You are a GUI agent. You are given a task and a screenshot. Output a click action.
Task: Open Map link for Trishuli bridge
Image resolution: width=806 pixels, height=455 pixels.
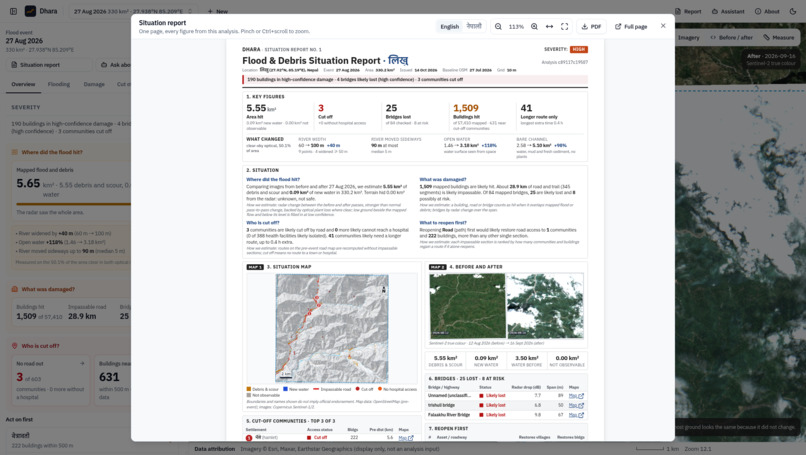(576, 406)
